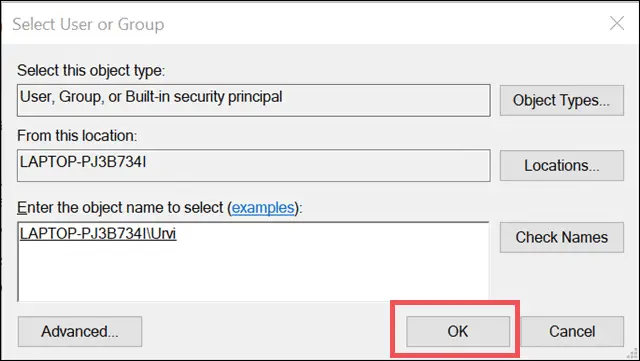Open the examples help link
The height and width of the screenshot is (361, 640).
263,208
